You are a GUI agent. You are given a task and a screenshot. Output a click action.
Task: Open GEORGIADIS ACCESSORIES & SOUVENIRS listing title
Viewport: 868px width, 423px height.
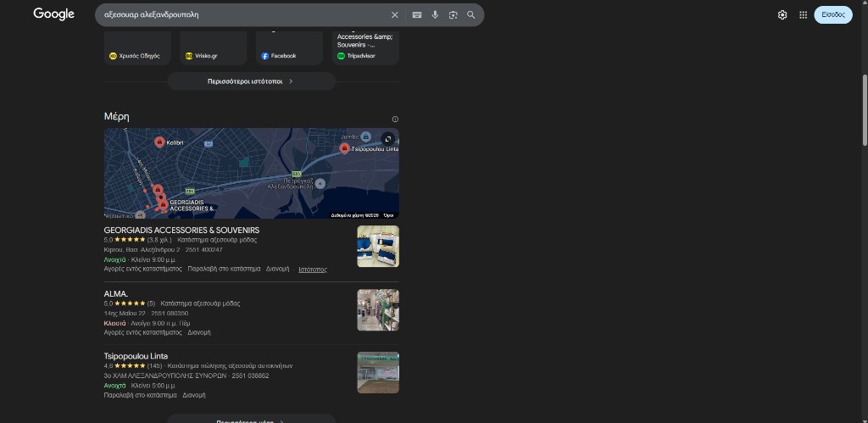click(x=181, y=230)
